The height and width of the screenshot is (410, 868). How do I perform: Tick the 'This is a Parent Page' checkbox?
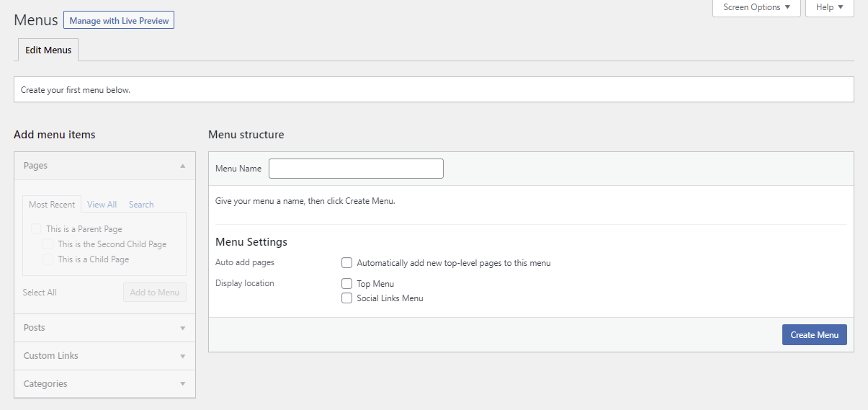(x=37, y=229)
